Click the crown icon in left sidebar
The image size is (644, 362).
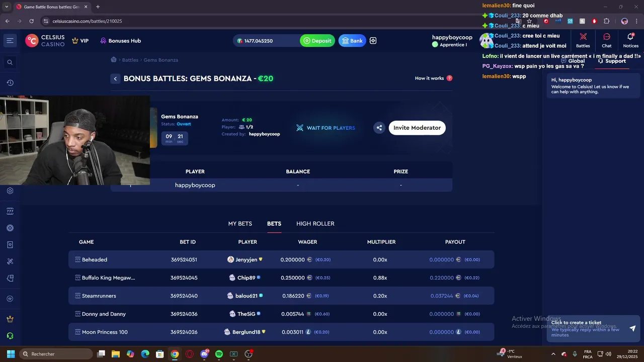pyautogui.click(x=10, y=319)
